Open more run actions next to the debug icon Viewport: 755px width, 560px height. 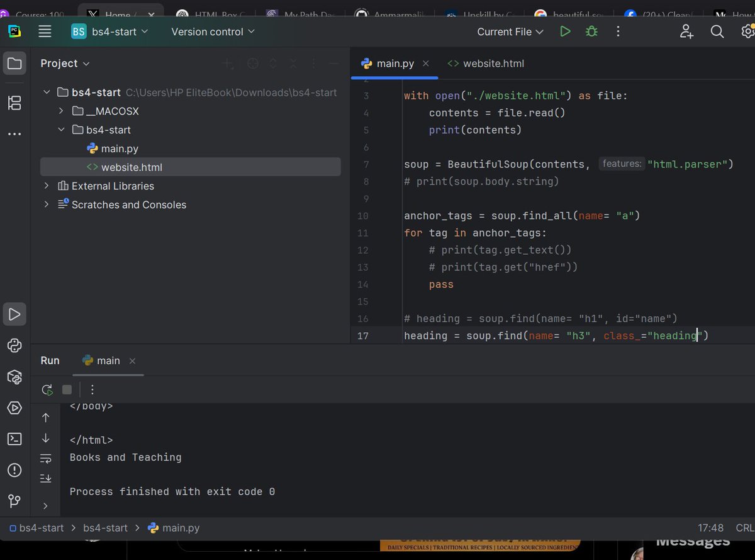(618, 31)
